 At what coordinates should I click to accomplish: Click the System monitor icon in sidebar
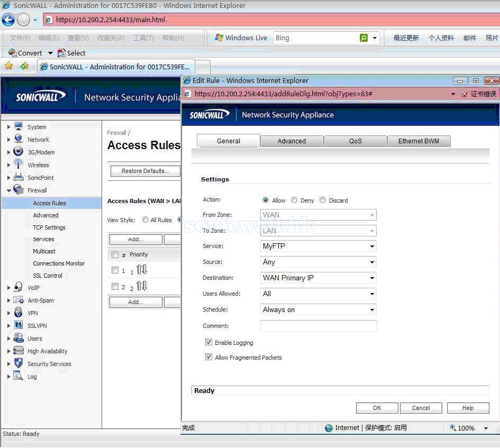tap(19, 126)
